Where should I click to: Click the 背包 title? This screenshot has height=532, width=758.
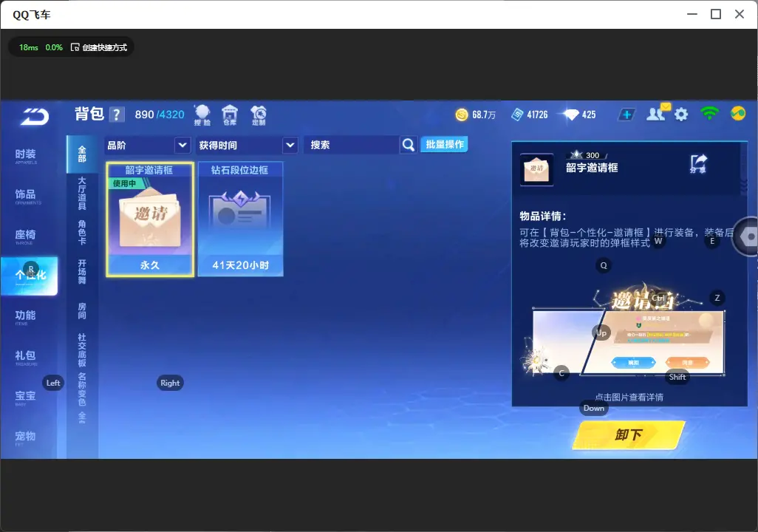click(x=89, y=114)
